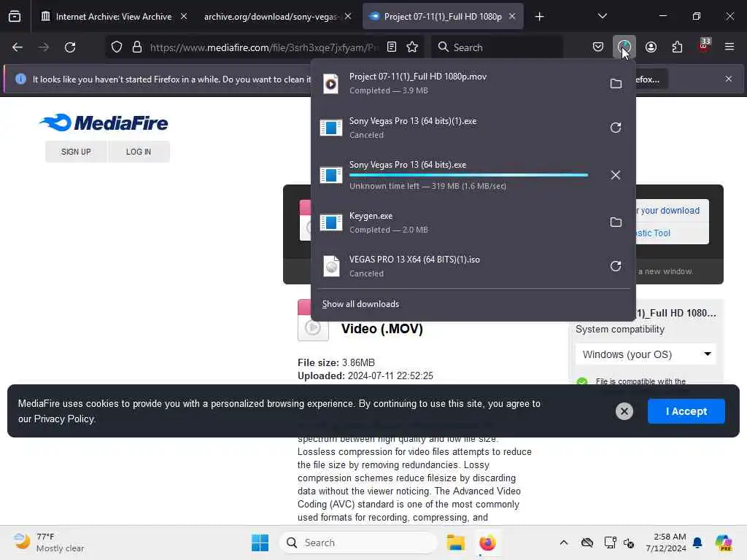The width and height of the screenshot is (747, 560).
Task: Switch to the archive.org/download/sony-vegas tab
Action: coord(271,17)
